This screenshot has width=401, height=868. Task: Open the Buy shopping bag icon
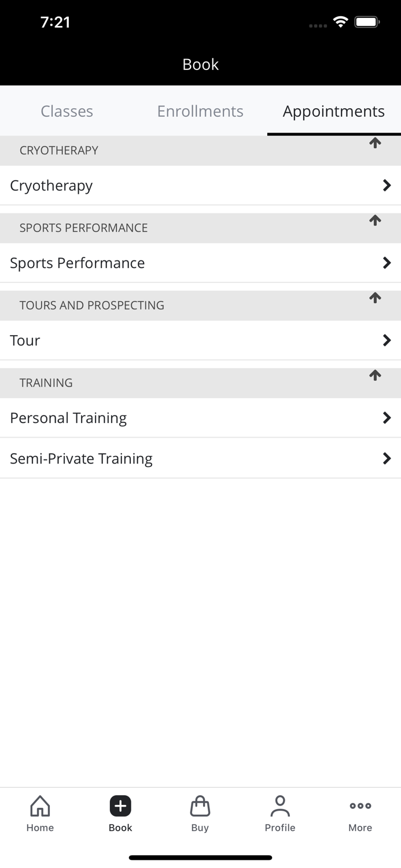click(200, 806)
